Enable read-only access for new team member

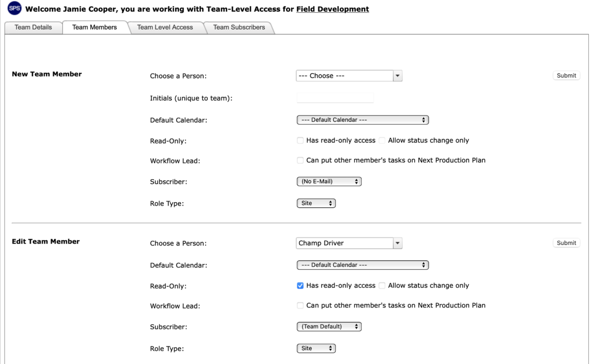(x=300, y=141)
